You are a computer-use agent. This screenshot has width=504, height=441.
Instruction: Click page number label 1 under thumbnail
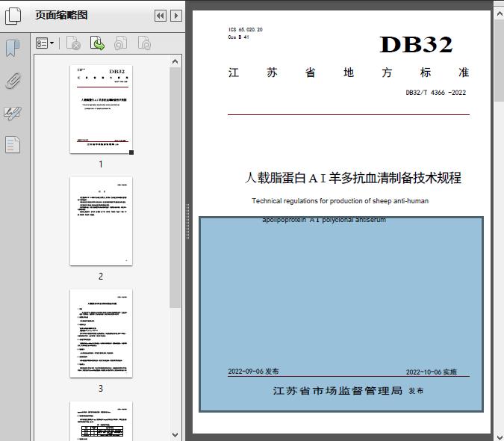click(x=101, y=164)
